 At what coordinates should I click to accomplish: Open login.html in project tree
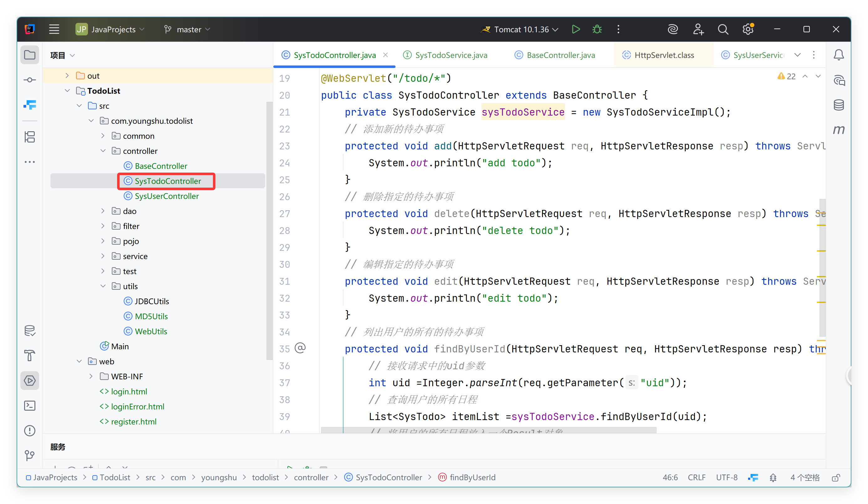point(123,391)
